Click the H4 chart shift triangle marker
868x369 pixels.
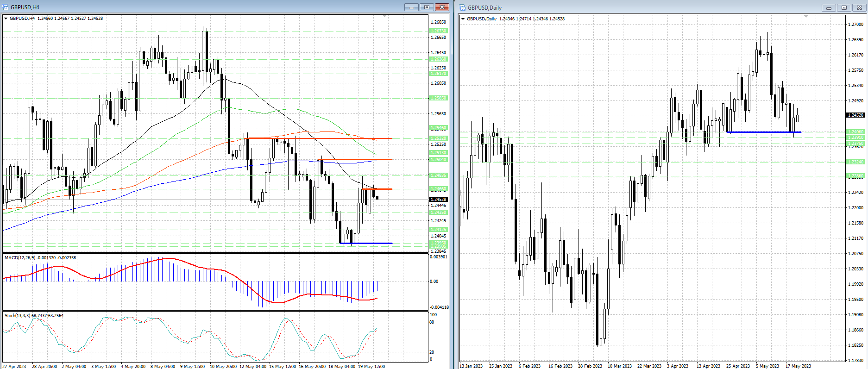tap(384, 16)
